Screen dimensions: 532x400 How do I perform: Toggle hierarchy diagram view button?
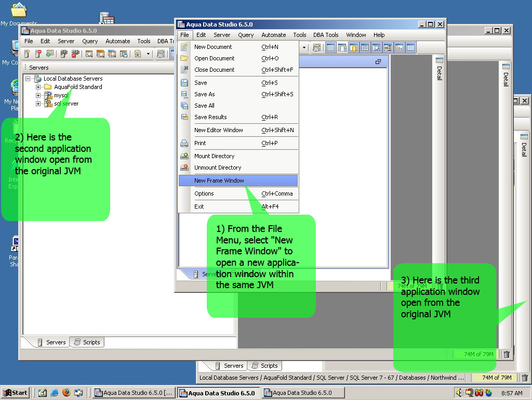point(388,47)
